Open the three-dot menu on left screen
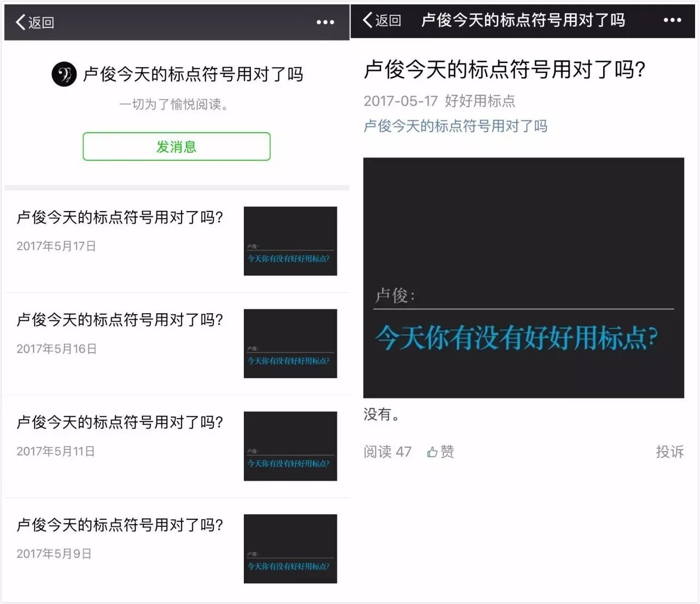 [x=325, y=22]
